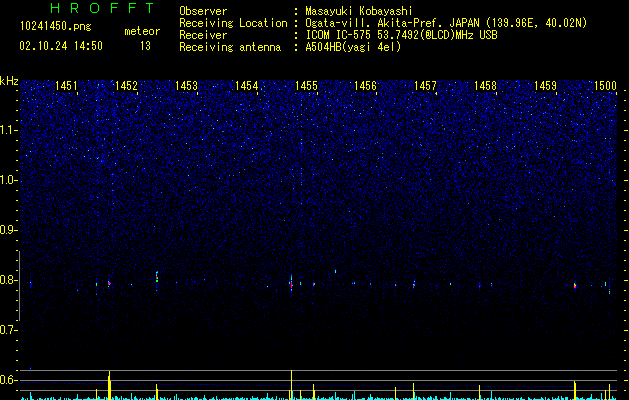Click time axis label 1455
The width and height of the screenshot is (629, 400).
(x=306, y=85)
